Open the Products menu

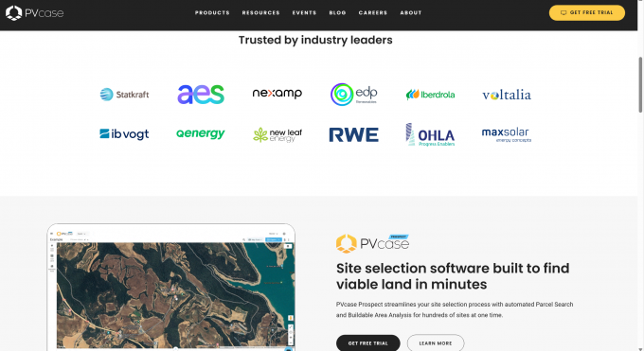pyautogui.click(x=212, y=12)
